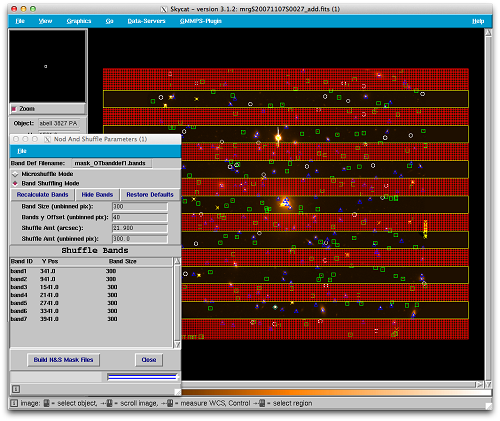Open the GMMPS-Plugin menu
Viewport: 500px width, 421px height.
pos(201,21)
